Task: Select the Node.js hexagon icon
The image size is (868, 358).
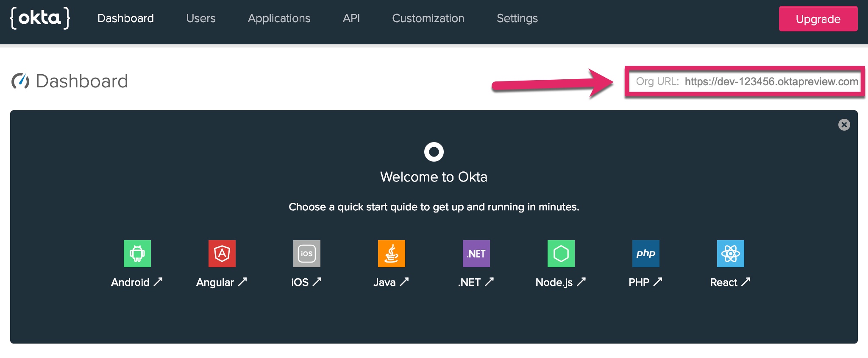Action: click(561, 254)
